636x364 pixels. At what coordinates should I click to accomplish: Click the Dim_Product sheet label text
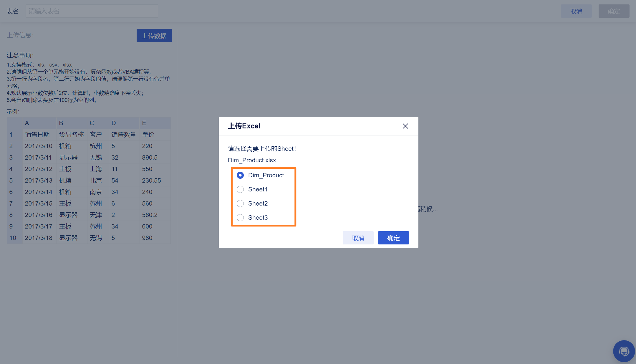click(x=266, y=175)
